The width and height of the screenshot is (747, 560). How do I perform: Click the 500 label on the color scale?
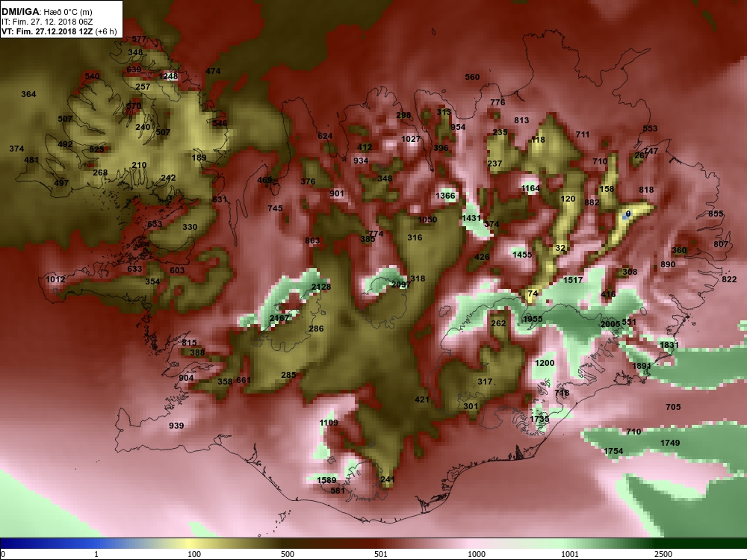pyautogui.click(x=288, y=554)
